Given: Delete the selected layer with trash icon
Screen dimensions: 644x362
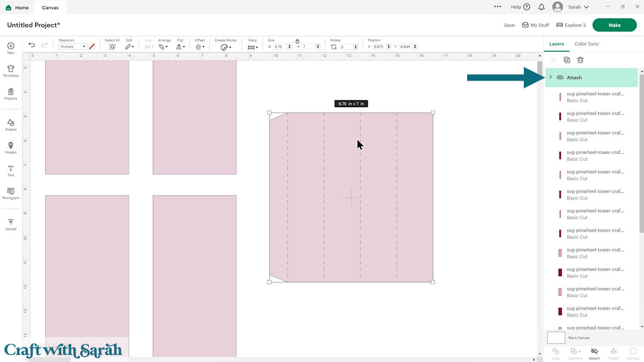Looking at the screenshot, I should (580, 60).
